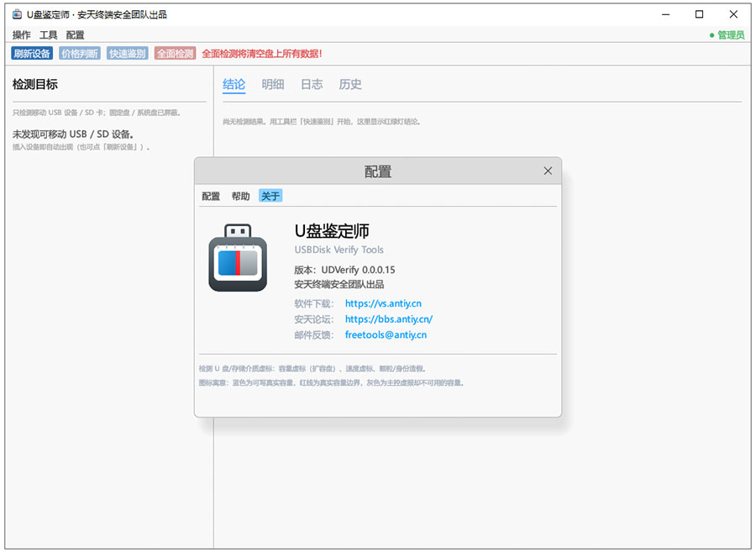Click the 邮件反馈: label
The width and height of the screenshot is (756, 553).
tap(314, 334)
